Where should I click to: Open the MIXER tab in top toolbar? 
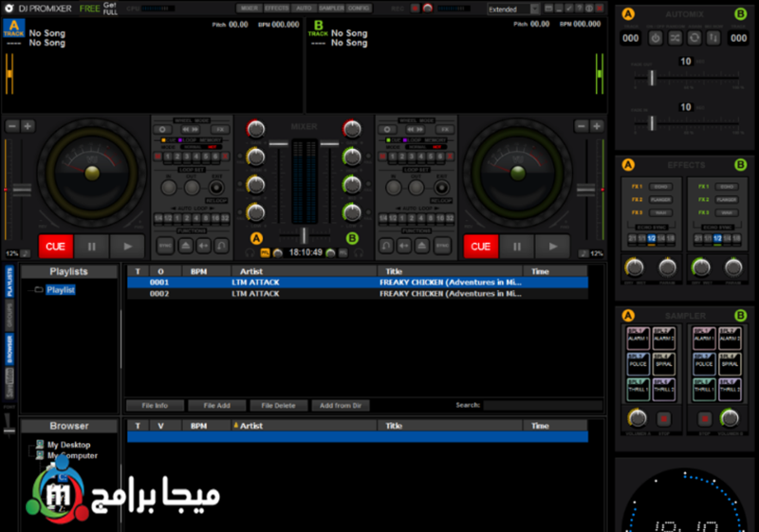pyautogui.click(x=250, y=9)
